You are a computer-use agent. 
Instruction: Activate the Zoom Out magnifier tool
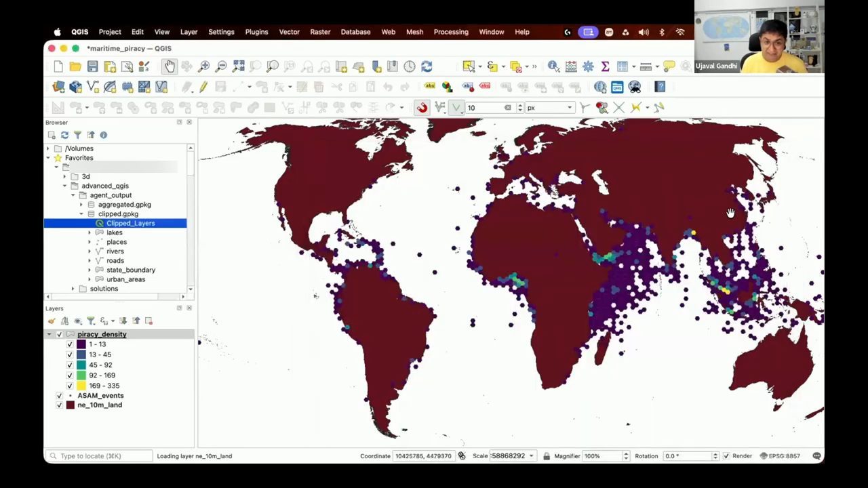(221, 66)
